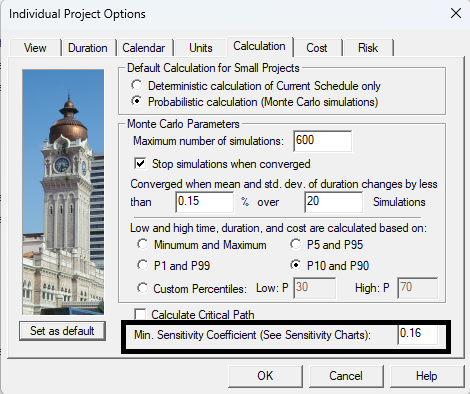Select the Units tab

[x=201, y=48]
